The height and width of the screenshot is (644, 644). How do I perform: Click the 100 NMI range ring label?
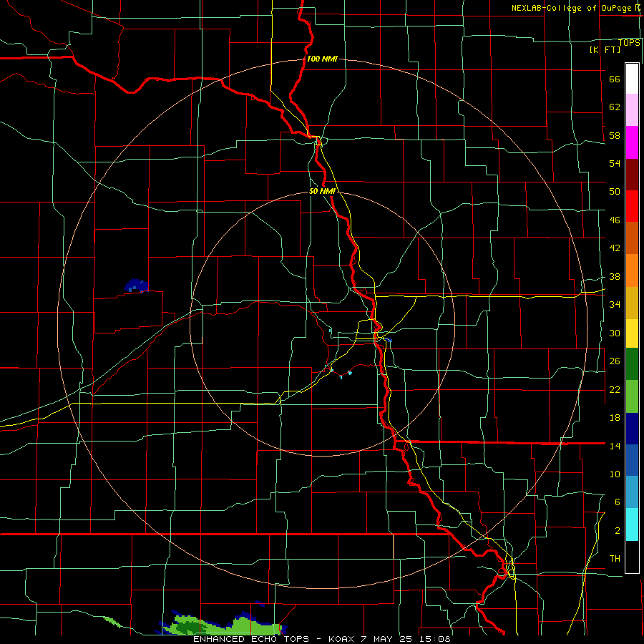pyautogui.click(x=322, y=59)
